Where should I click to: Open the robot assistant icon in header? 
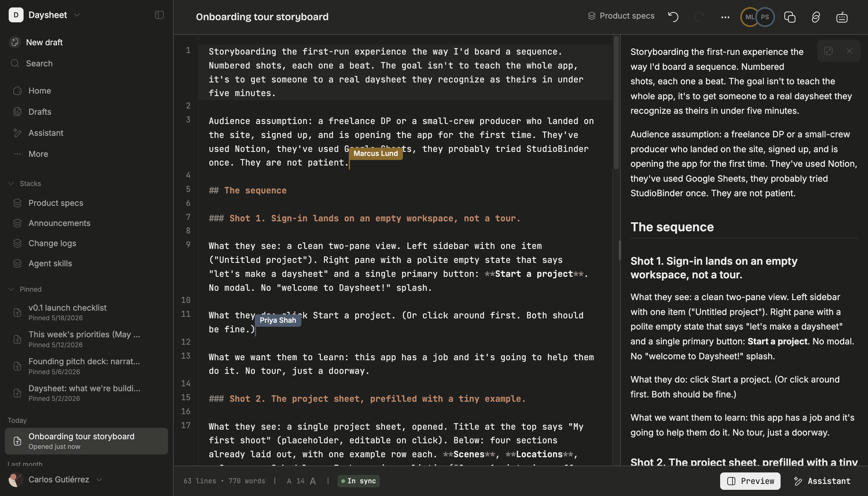click(x=842, y=17)
